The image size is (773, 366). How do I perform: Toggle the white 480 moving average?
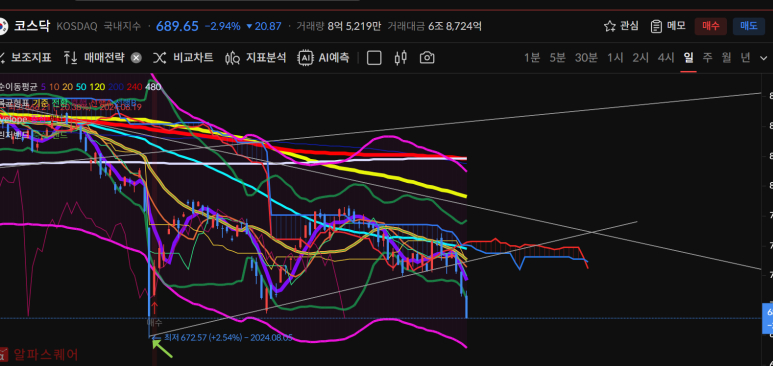click(153, 87)
